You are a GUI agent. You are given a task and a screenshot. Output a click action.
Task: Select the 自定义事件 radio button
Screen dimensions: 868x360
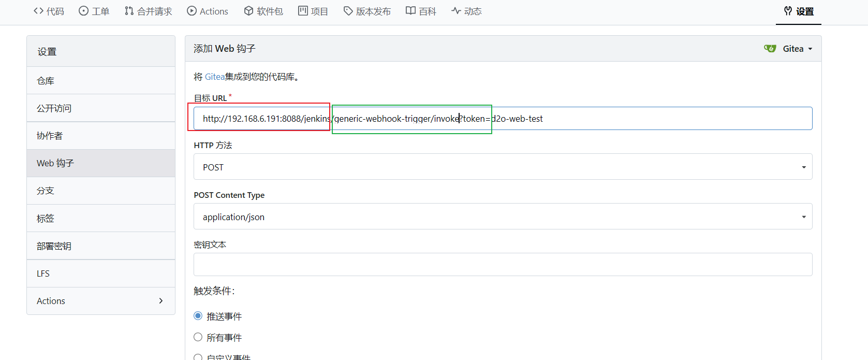(x=198, y=357)
